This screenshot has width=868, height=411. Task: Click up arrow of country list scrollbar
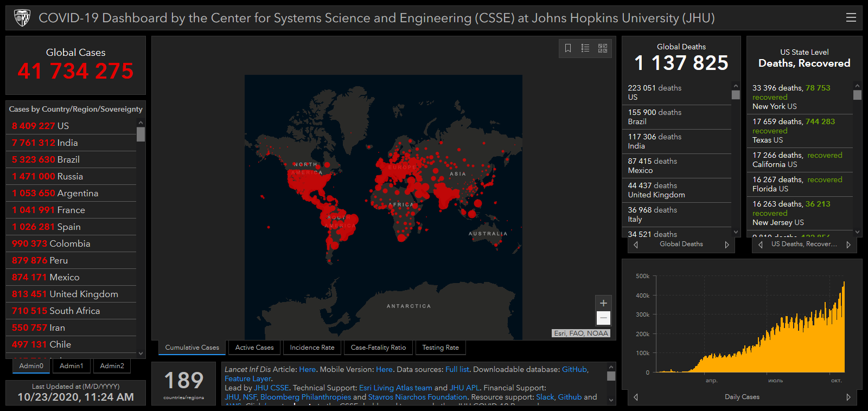point(141,123)
